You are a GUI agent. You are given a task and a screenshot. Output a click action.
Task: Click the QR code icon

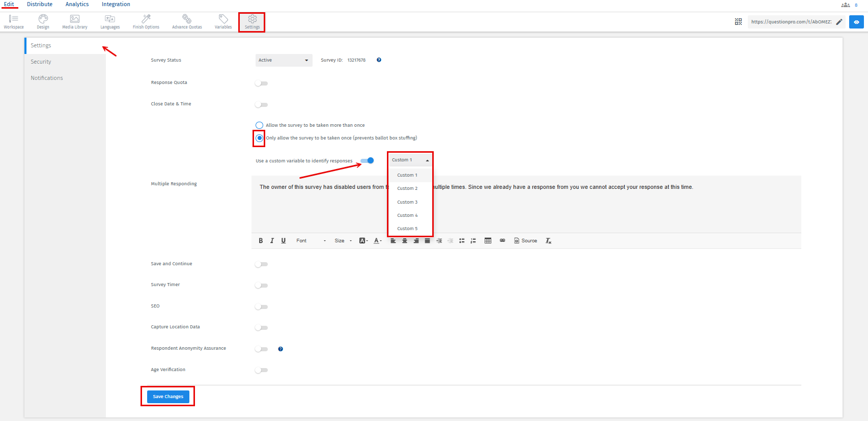click(x=738, y=22)
